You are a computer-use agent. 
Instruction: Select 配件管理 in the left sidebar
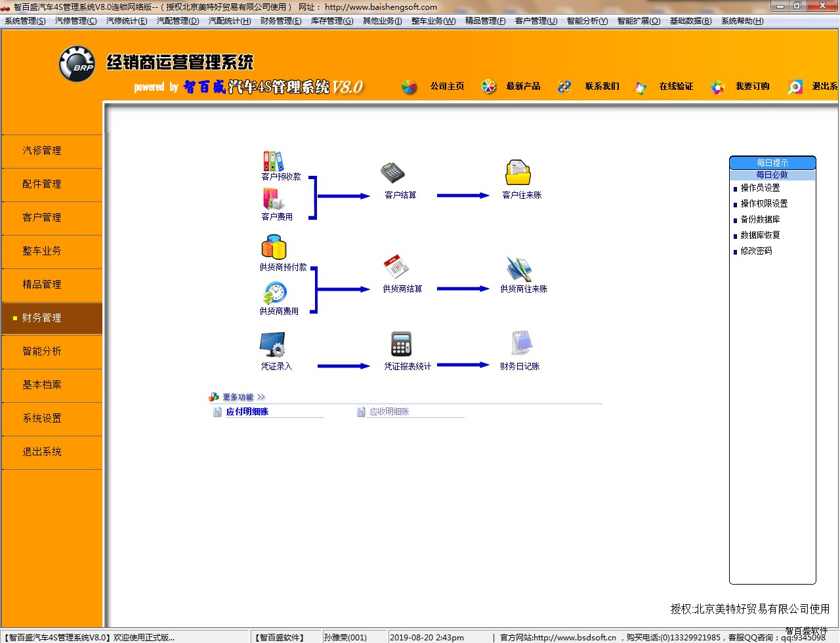(52, 184)
